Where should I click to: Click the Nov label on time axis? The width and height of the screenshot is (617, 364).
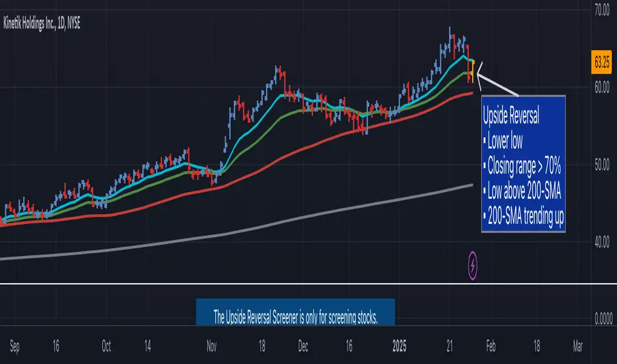click(x=211, y=346)
